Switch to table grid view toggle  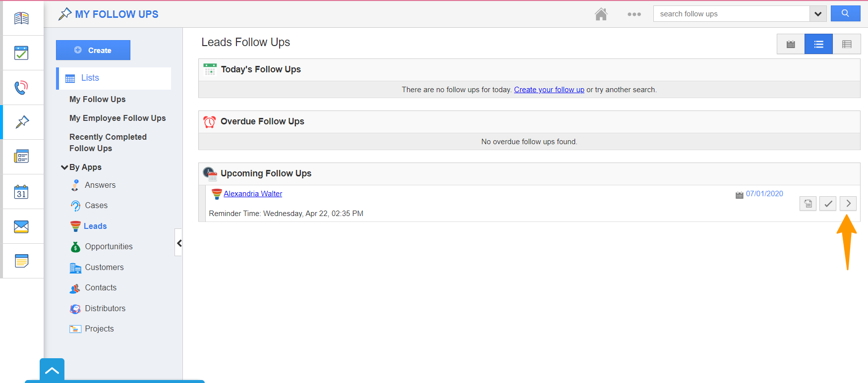[847, 45]
